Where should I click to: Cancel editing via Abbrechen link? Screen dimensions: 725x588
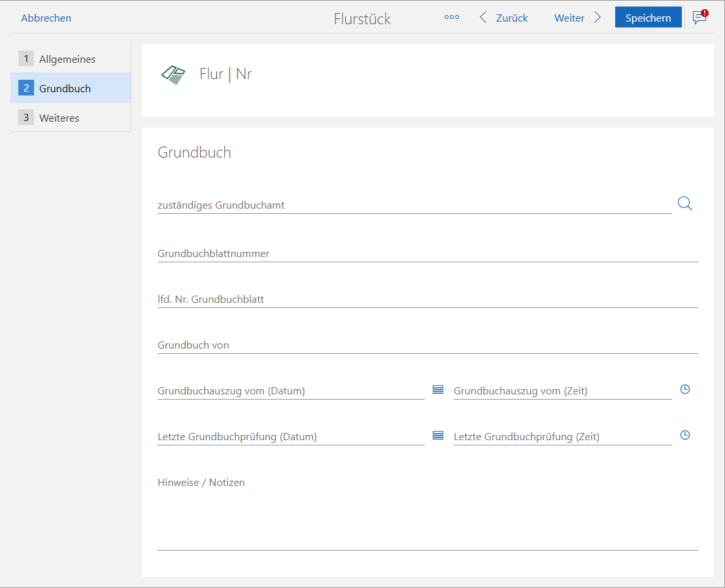tap(46, 18)
